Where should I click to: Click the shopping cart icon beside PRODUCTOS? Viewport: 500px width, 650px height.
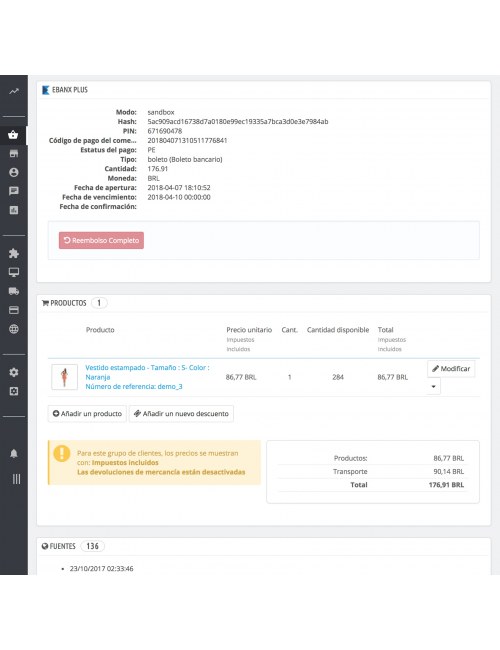(x=45, y=303)
